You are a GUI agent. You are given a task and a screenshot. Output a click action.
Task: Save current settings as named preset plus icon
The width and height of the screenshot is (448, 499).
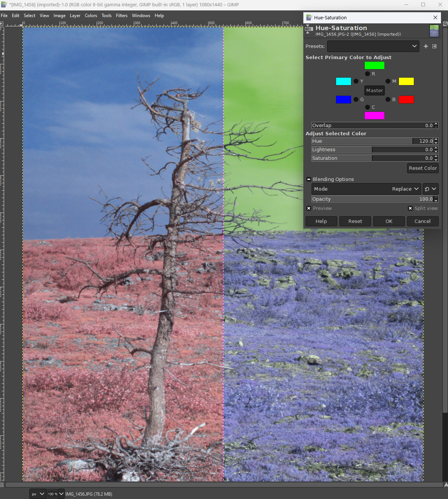[x=426, y=46]
